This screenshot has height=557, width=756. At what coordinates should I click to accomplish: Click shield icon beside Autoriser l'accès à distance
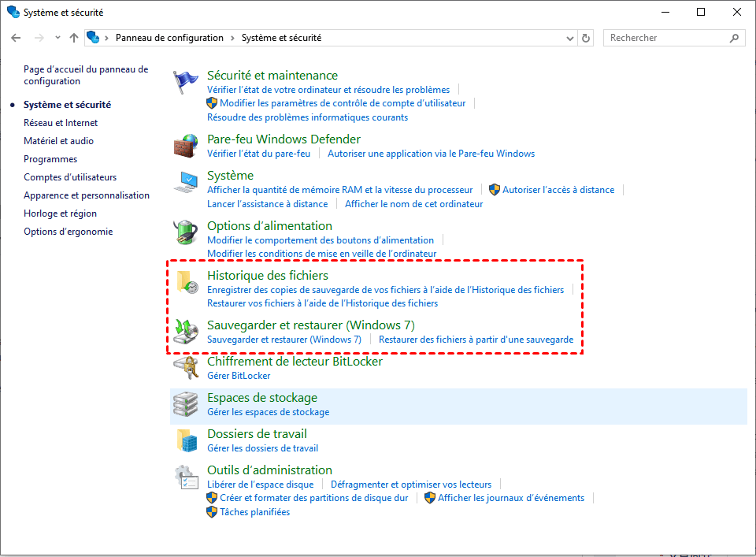tap(495, 190)
